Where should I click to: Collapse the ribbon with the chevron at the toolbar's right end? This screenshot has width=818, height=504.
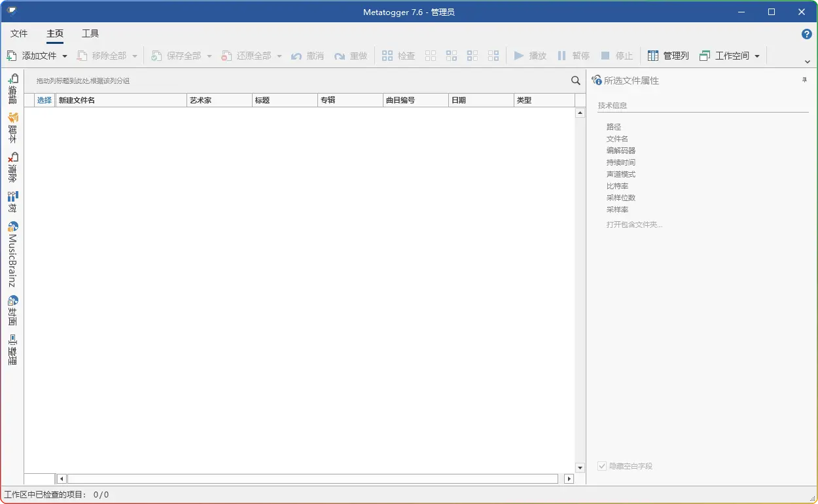(x=807, y=62)
